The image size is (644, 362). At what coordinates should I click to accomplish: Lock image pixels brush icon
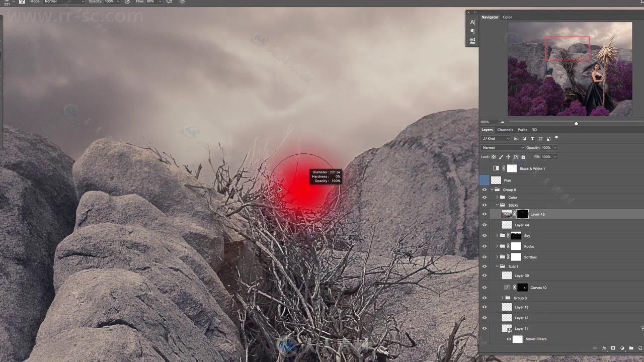pos(501,156)
